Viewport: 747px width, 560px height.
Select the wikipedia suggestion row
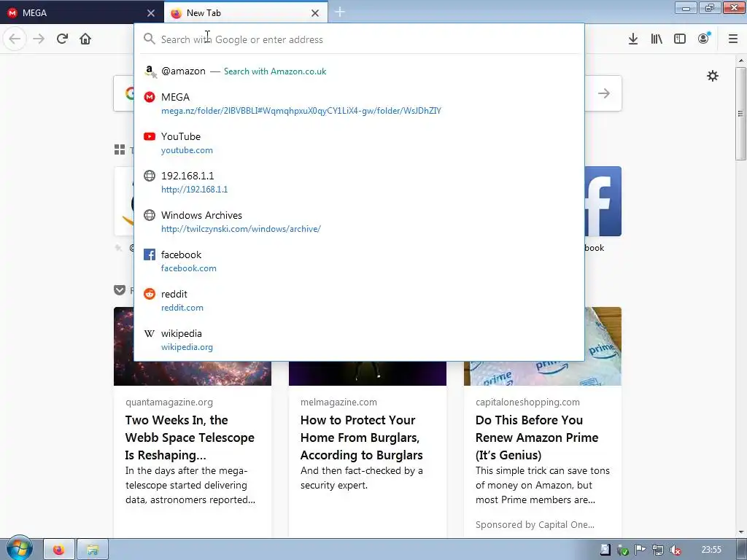pyautogui.click(x=359, y=340)
